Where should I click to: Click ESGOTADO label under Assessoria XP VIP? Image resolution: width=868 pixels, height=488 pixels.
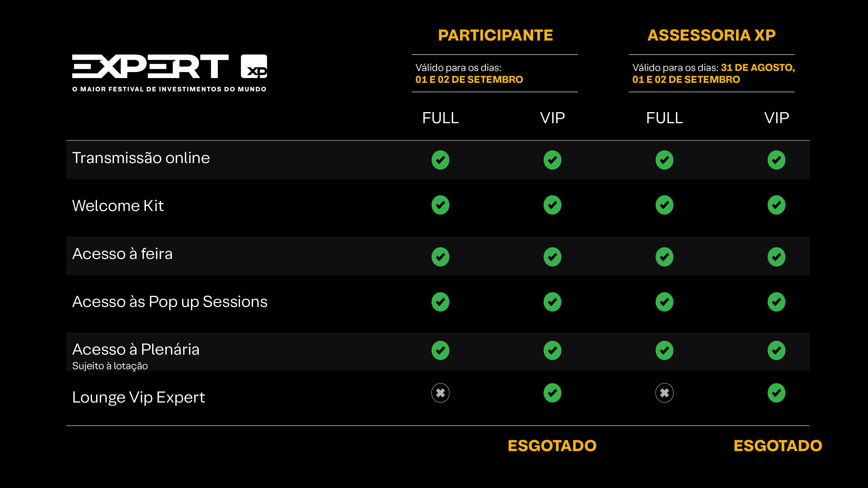click(778, 446)
